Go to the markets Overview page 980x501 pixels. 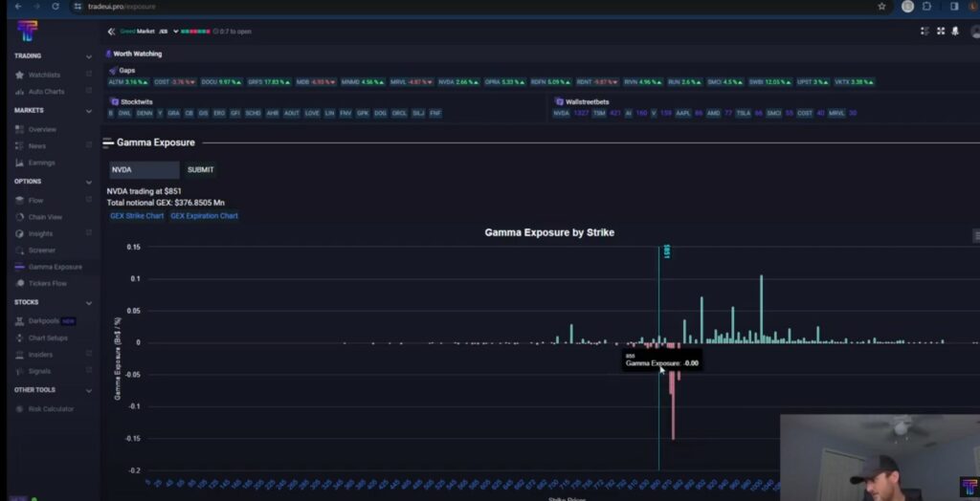[42, 129]
